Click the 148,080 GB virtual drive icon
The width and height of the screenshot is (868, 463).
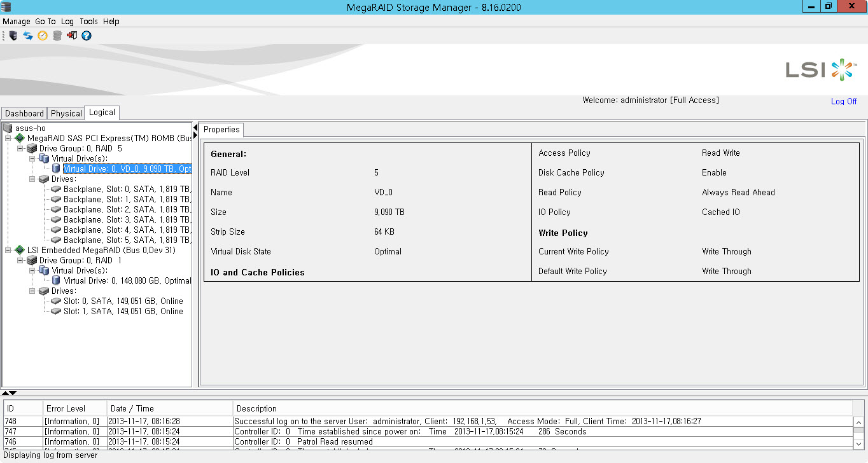coord(56,280)
